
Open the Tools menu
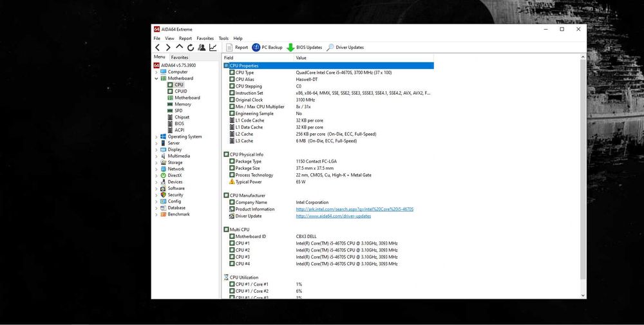tap(223, 38)
